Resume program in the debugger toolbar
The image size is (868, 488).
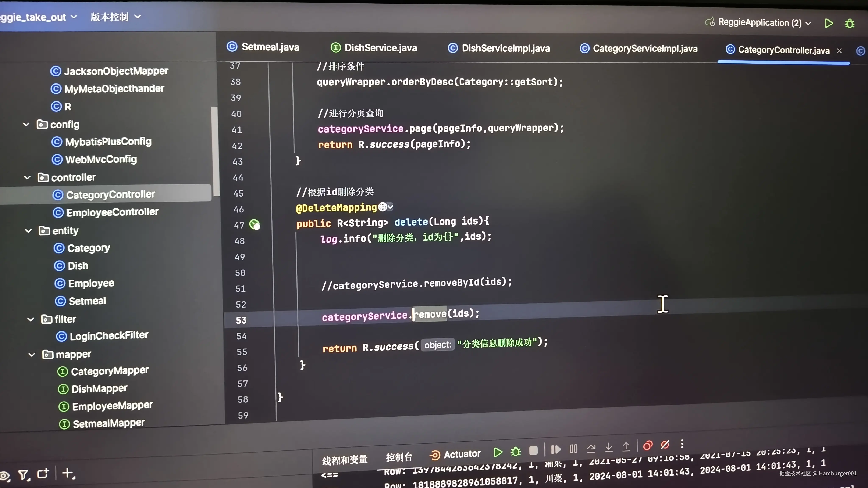[x=556, y=449]
